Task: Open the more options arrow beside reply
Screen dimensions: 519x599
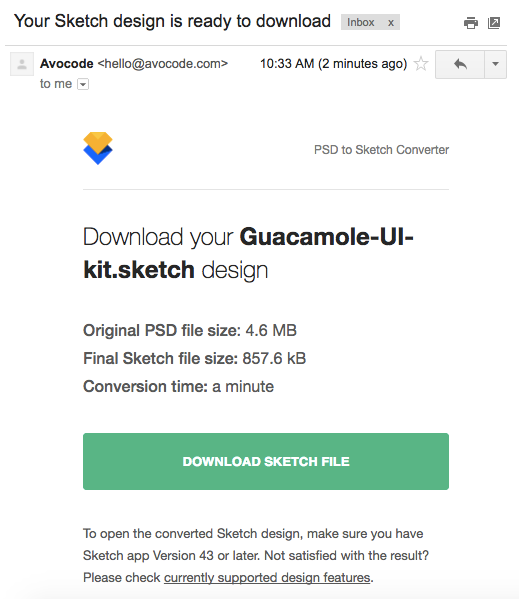Action: 495,64
